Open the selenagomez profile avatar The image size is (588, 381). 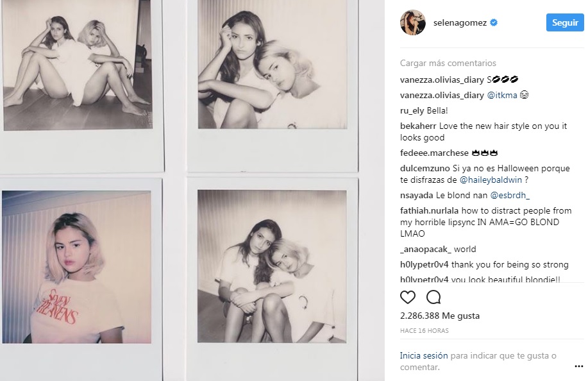tap(413, 22)
